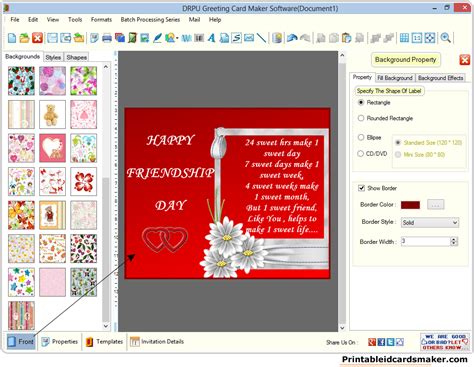
Task: Select the teddy bear background thumbnail
Action: [52, 114]
